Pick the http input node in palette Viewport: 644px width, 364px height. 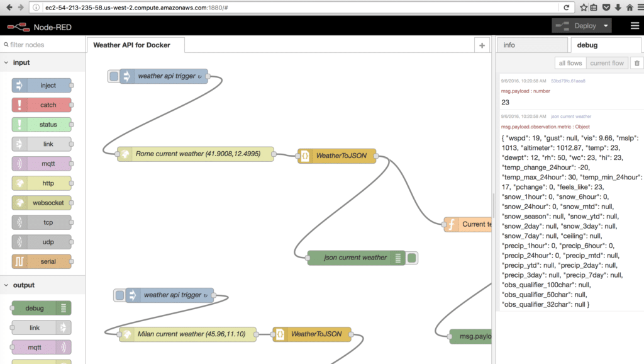42,183
